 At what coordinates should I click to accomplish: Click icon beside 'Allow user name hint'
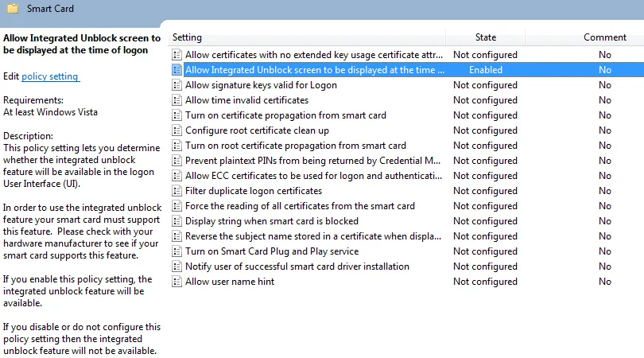click(177, 282)
